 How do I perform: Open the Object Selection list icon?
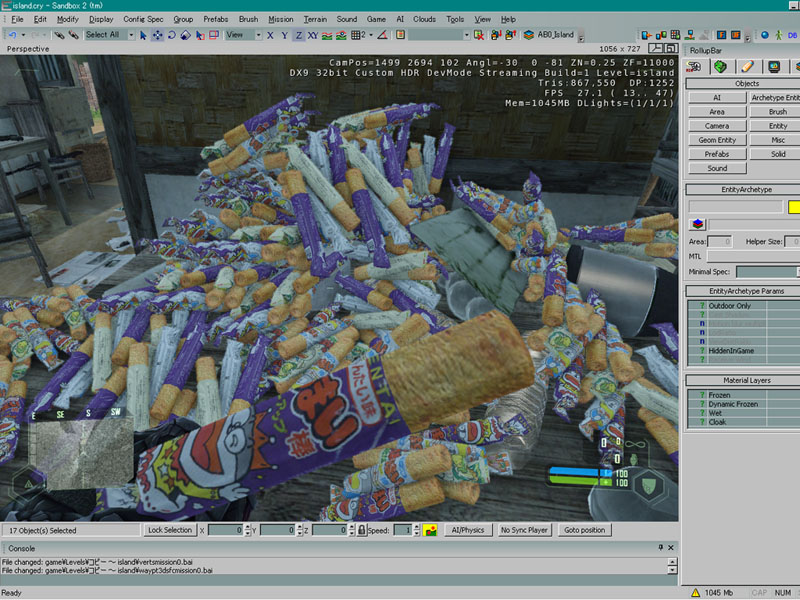pyautogui.click(x=401, y=35)
